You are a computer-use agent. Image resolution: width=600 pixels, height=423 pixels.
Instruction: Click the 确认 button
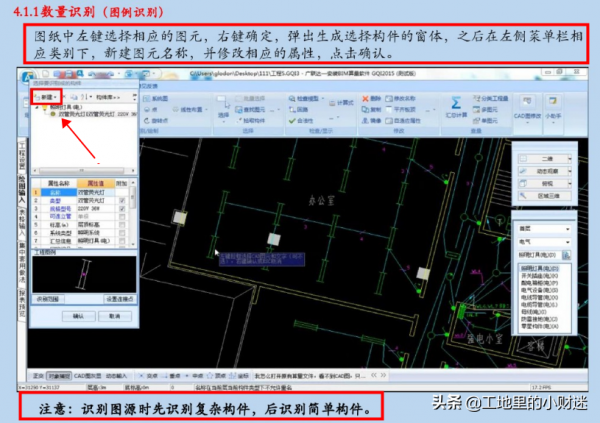click(x=78, y=315)
